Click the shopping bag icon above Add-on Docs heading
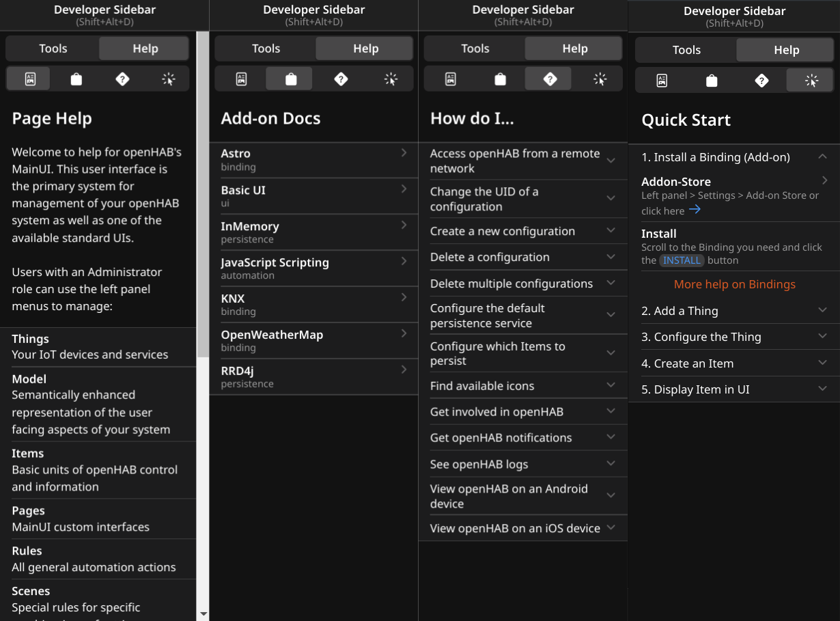Screen dimensions: 840x621 [291, 79]
